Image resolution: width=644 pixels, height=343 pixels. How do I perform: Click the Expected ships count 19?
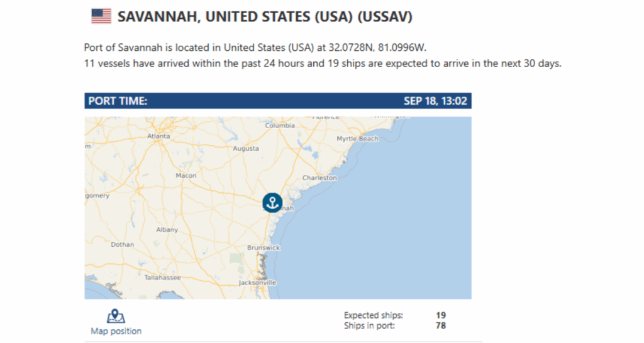(x=441, y=315)
